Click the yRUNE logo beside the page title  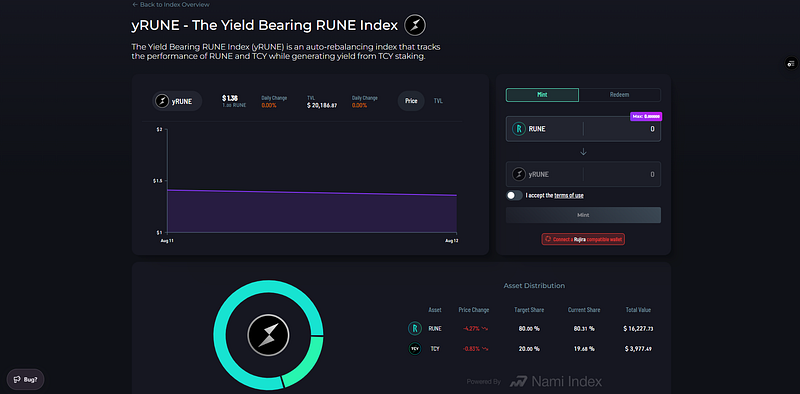tap(415, 25)
